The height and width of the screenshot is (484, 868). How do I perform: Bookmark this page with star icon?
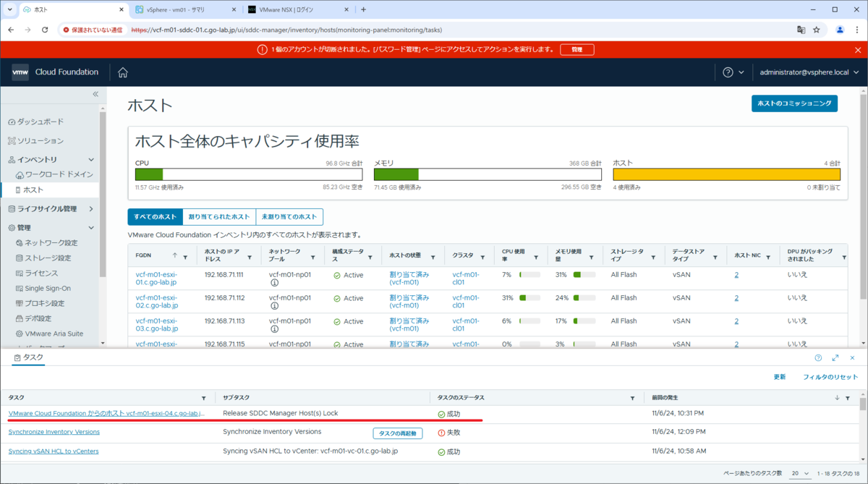(817, 30)
